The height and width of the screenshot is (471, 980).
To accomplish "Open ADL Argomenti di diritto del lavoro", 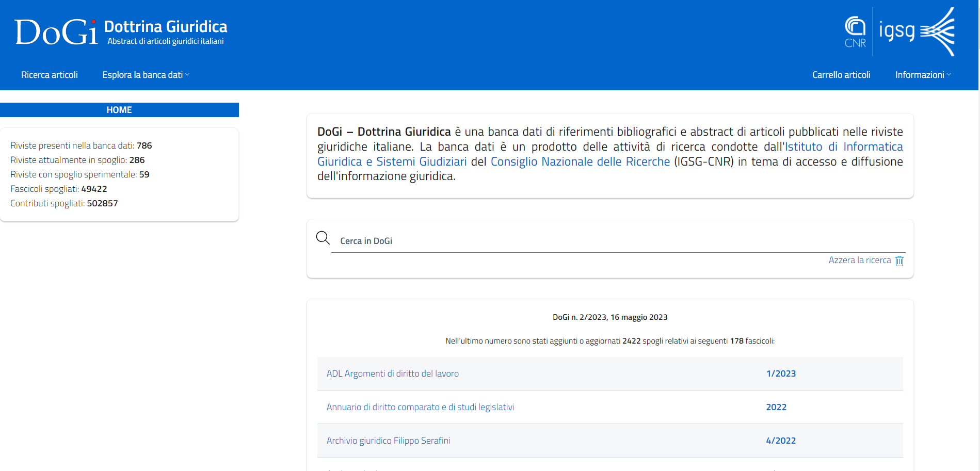I will [392, 373].
